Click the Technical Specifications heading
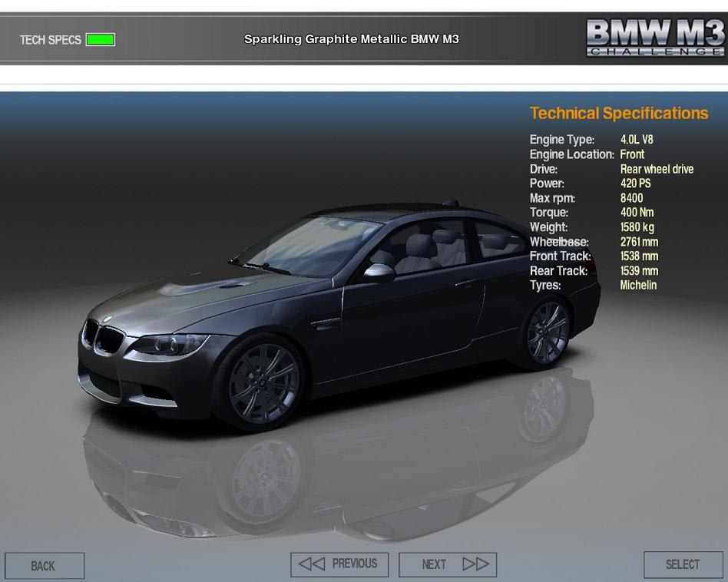 619,114
